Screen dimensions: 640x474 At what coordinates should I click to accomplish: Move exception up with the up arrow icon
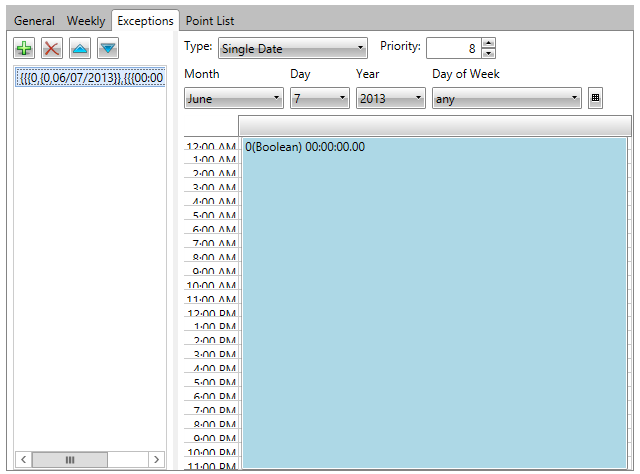(x=80, y=49)
